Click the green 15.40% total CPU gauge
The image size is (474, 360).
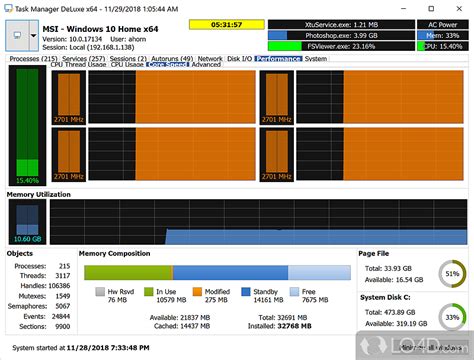pyautogui.click(x=27, y=125)
